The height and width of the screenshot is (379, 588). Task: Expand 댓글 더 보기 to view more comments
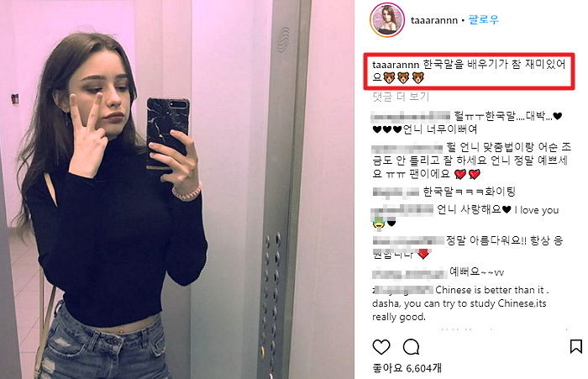[x=401, y=97]
